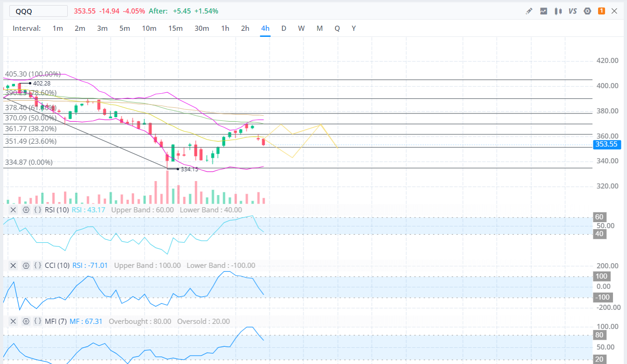
Task: Click the RSI 60 upper band axis tag
Action: (x=599, y=217)
